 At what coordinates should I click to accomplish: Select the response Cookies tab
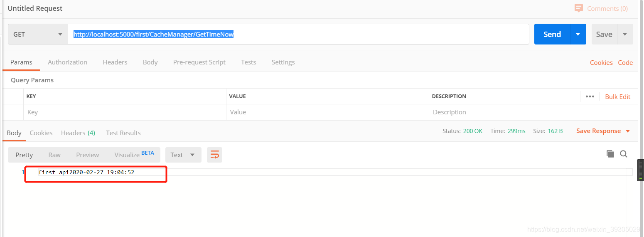(41, 133)
